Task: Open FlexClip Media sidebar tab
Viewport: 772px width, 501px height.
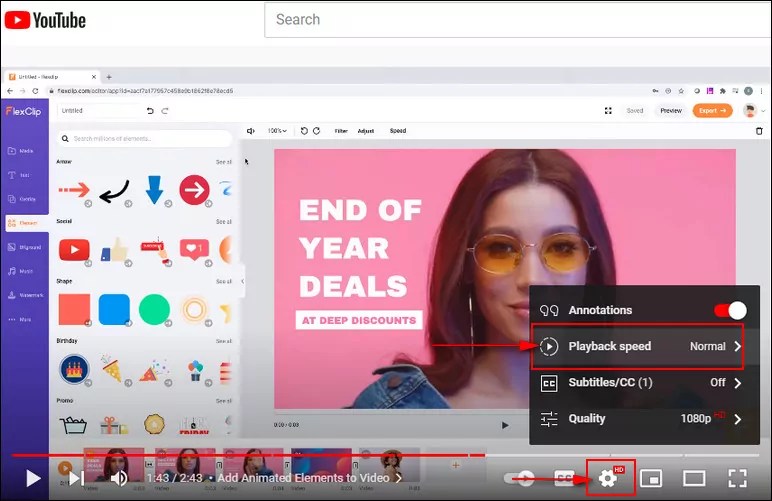Action: click(x=21, y=151)
